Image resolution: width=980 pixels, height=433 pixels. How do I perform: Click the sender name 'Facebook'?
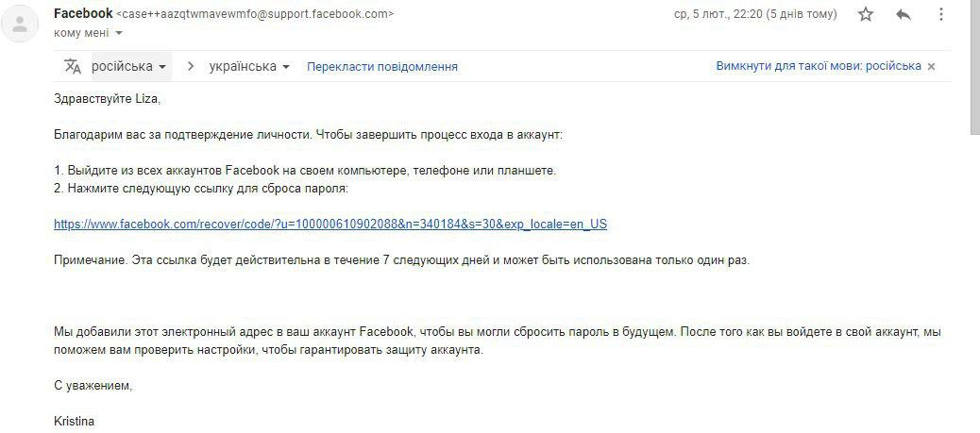tap(83, 13)
